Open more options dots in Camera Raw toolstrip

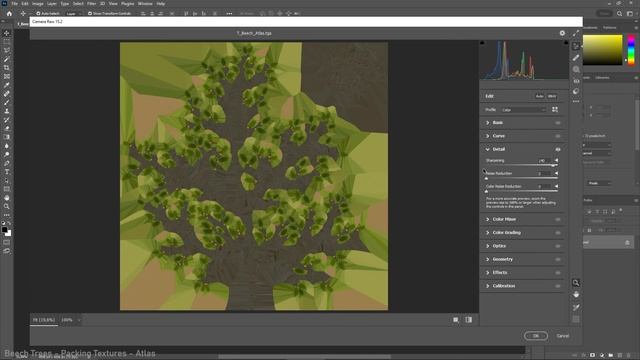click(x=576, y=101)
